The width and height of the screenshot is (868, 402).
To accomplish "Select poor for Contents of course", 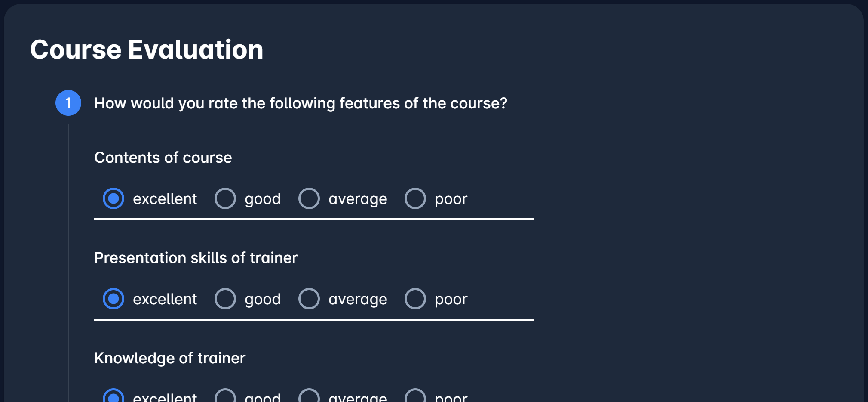I will tap(415, 198).
